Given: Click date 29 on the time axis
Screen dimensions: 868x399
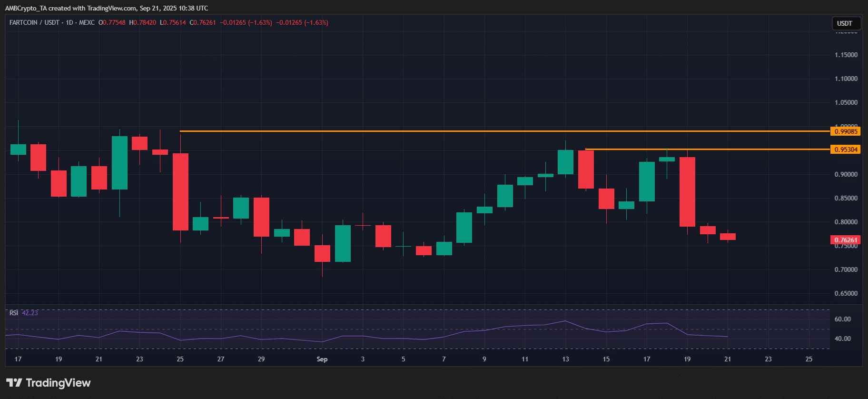Looking at the screenshot, I should point(261,359).
